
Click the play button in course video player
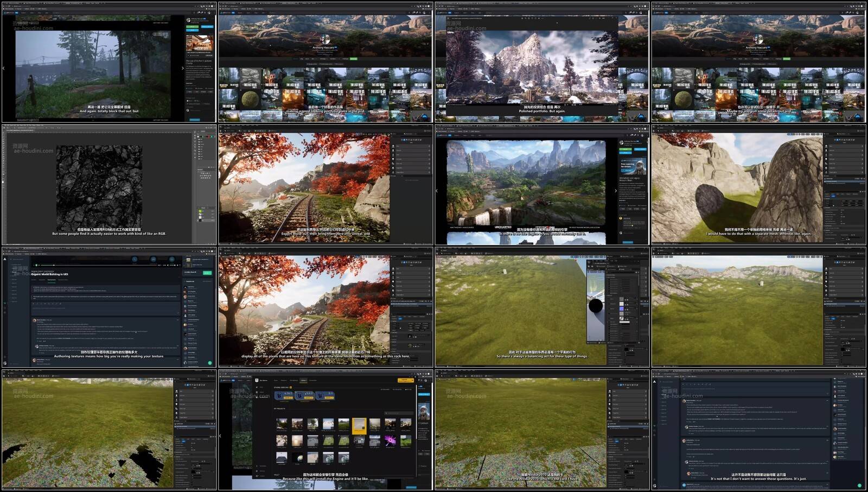coord(36,265)
